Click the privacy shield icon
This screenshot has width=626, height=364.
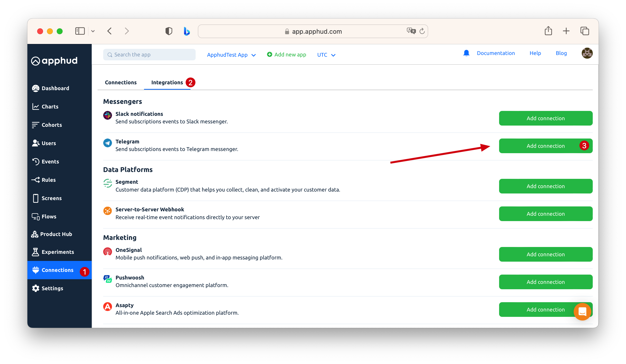pos(169,31)
